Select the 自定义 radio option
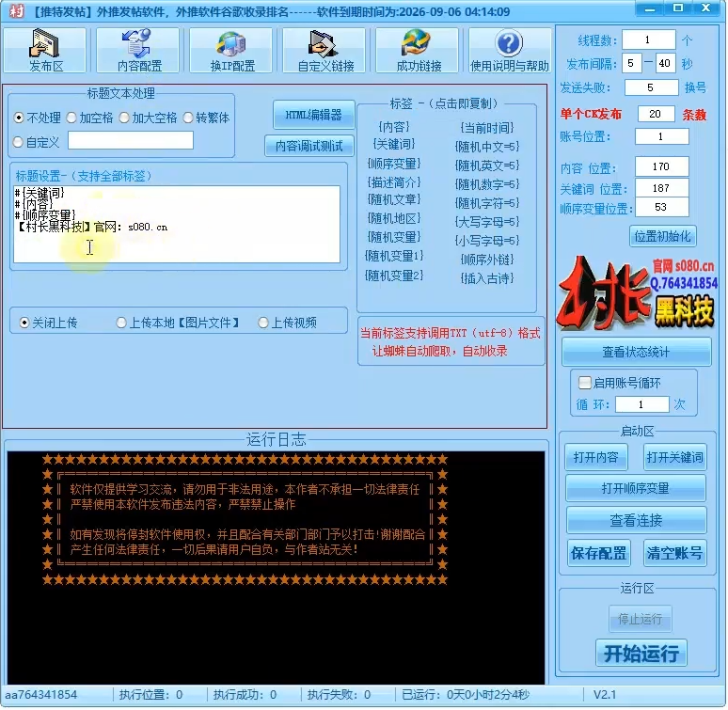The width and height of the screenshot is (728, 710). 37,142
